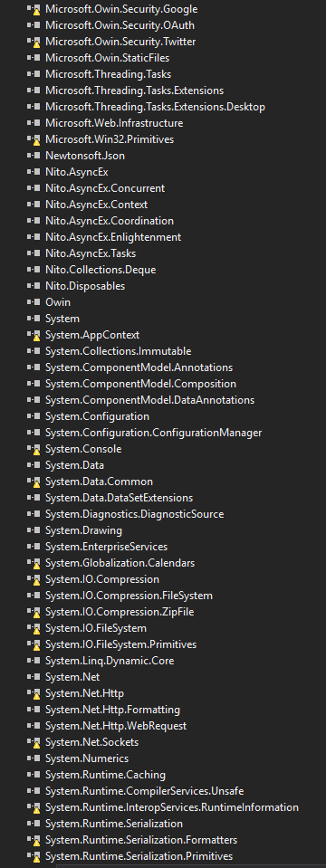
Task: Select the System.Data.DataSetExtensions reference
Action: [119, 498]
